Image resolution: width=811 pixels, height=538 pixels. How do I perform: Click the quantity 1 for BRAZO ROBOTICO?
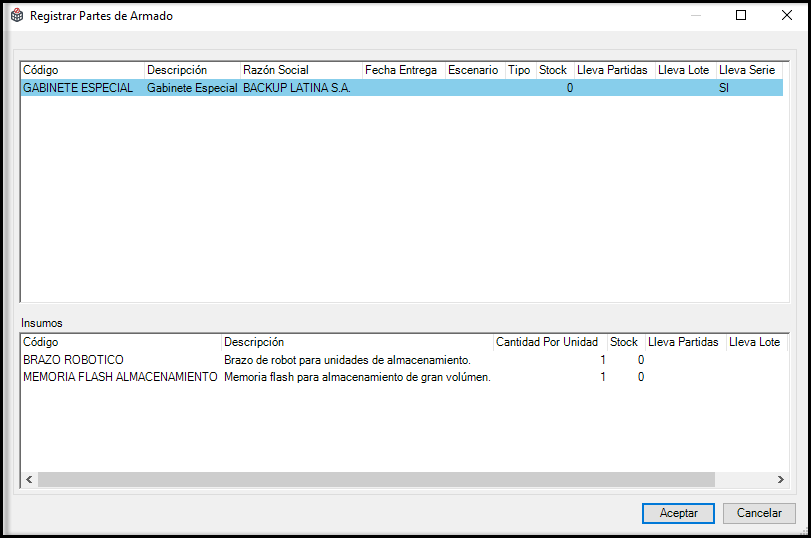click(603, 360)
